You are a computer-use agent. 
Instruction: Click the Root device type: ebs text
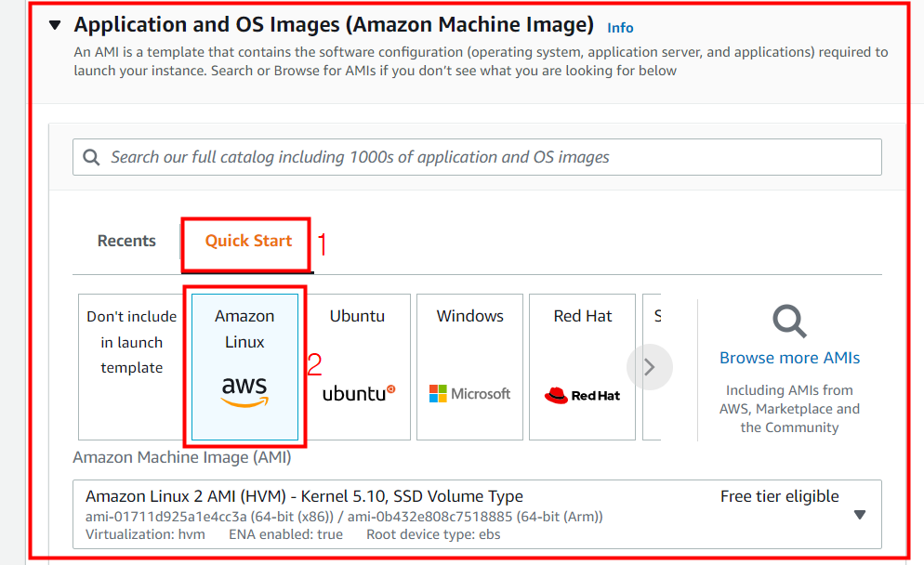tap(433, 534)
